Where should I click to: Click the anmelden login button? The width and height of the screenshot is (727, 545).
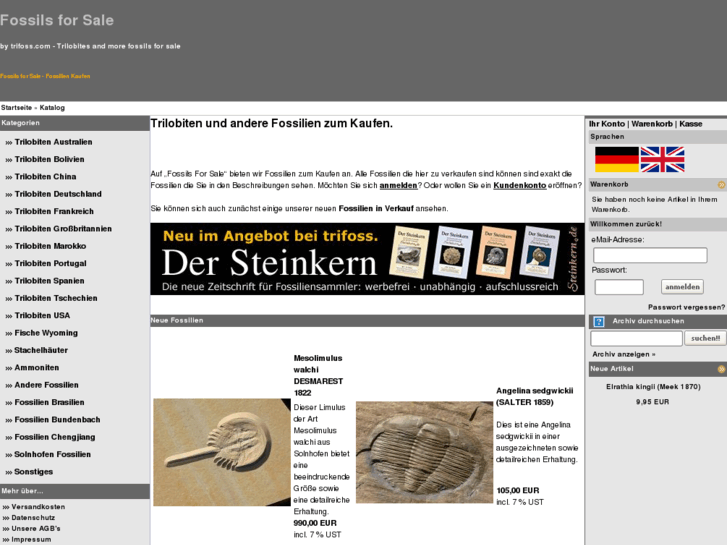tap(682, 287)
